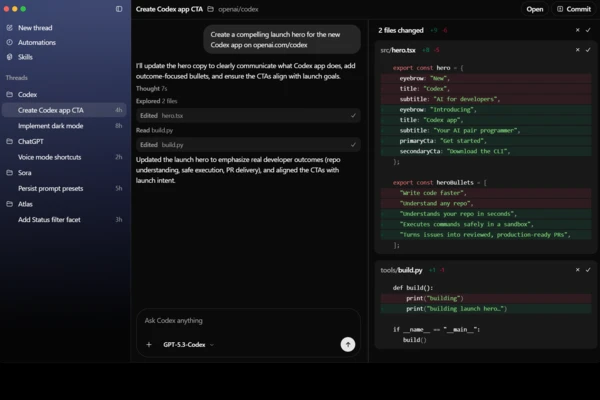Screen dimensions: 600x400
Task: Open the Create Codex app CTA thread
Action: [64, 110]
